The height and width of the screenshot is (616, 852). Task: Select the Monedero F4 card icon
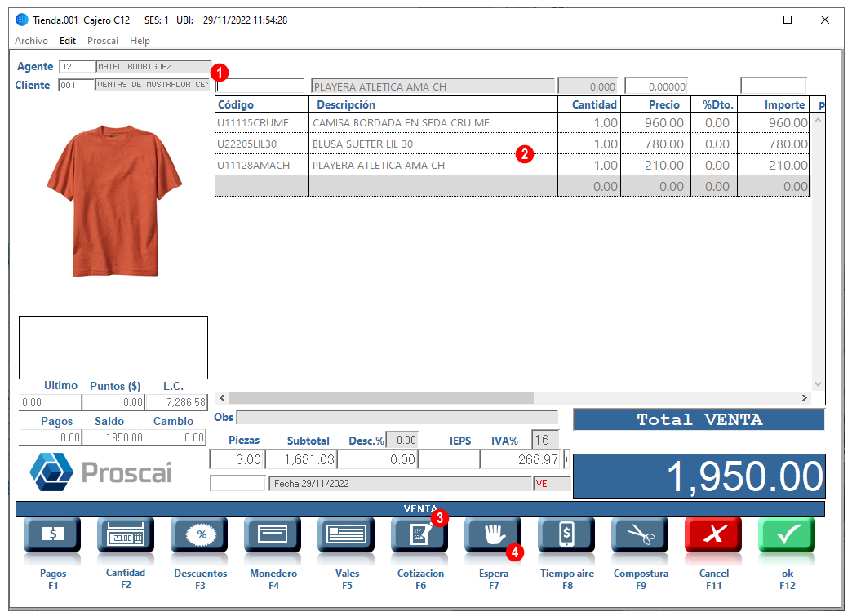click(273, 535)
